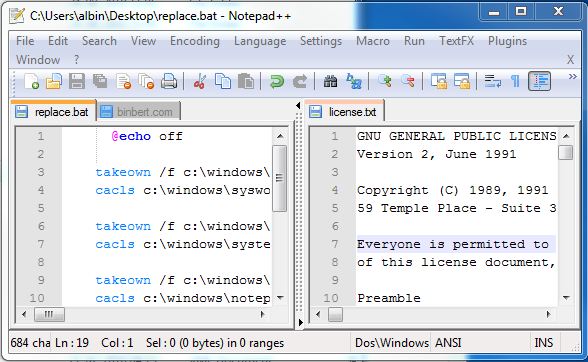The image size is (588, 362).
Task: Click the splitter's top left-pointing arrow
Action: pyautogui.click(x=298, y=106)
